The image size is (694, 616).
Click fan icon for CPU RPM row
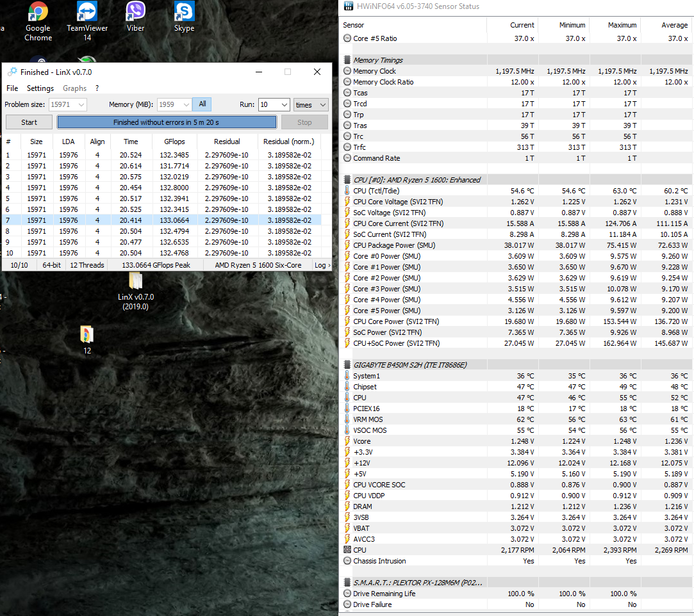[x=347, y=549]
